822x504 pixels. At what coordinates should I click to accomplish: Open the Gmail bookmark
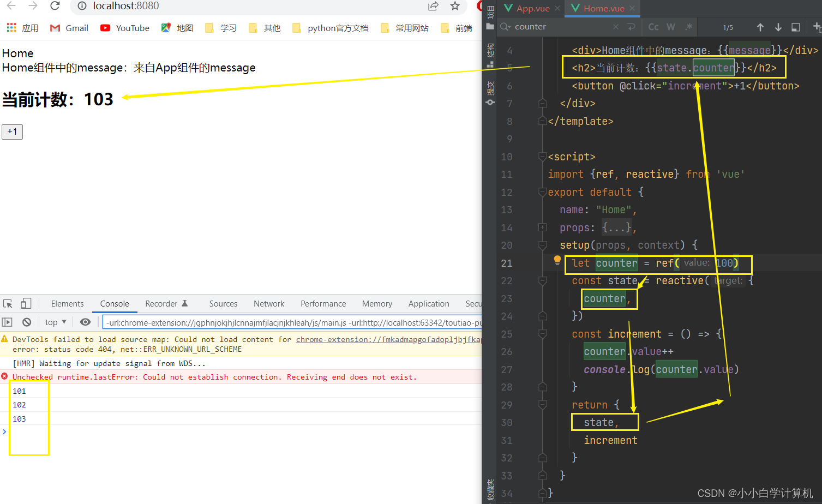click(x=69, y=28)
